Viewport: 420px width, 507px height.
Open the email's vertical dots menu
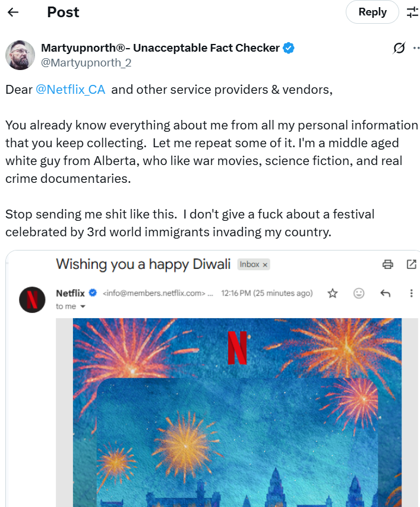[x=411, y=293]
